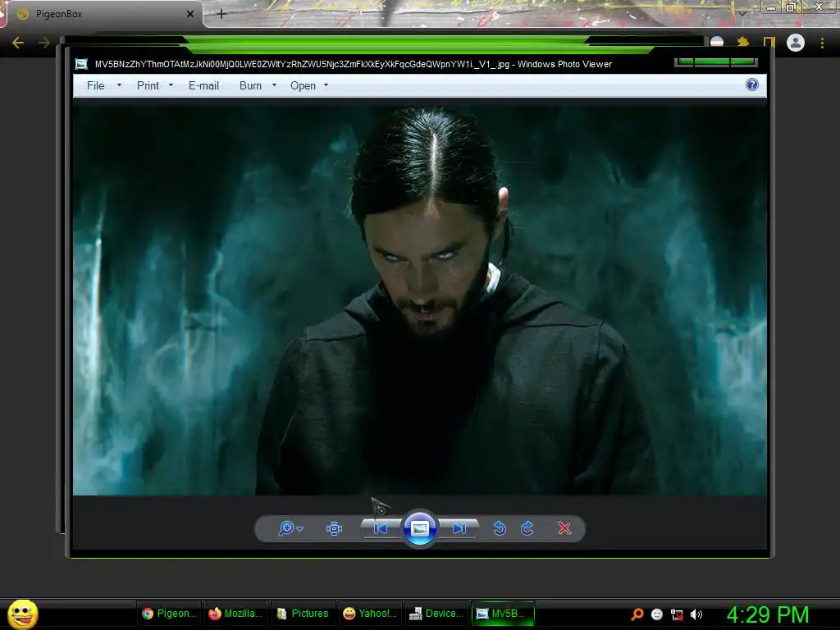This screenshot has height=630, width=840.
Task: Rotate the photo clockwise
Action: pos(527,528)
